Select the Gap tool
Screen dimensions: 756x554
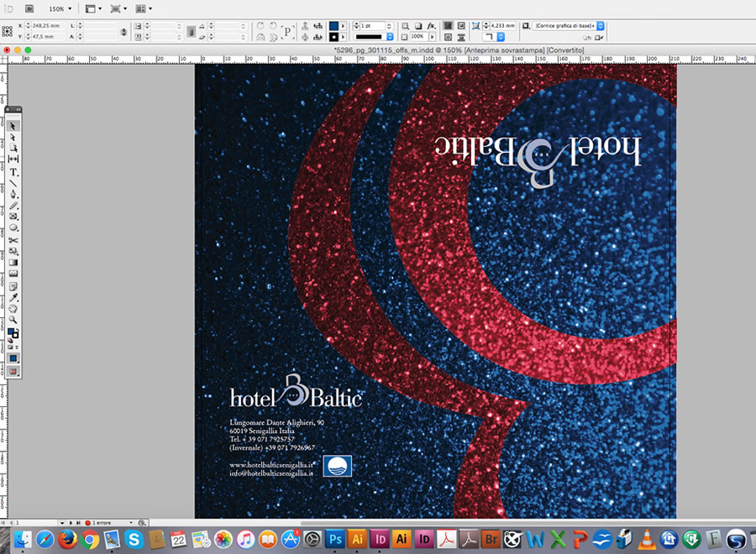(x=14, y=159)
